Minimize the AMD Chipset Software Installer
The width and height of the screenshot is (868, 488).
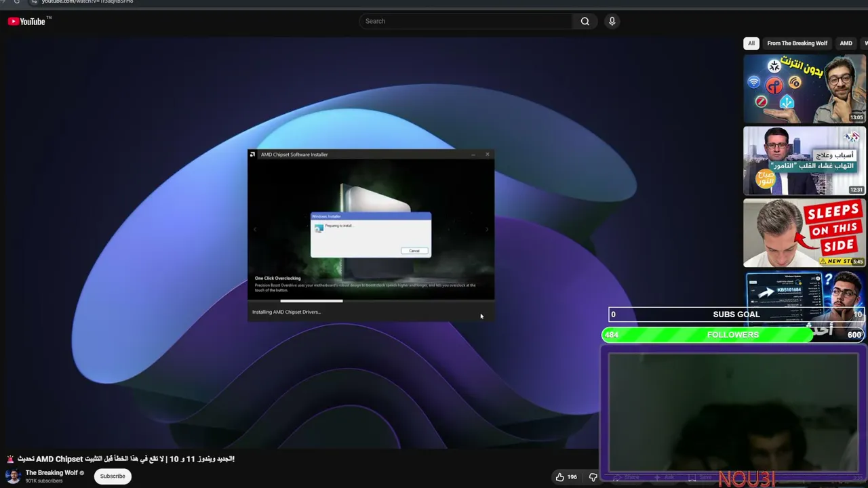[473, 155]
